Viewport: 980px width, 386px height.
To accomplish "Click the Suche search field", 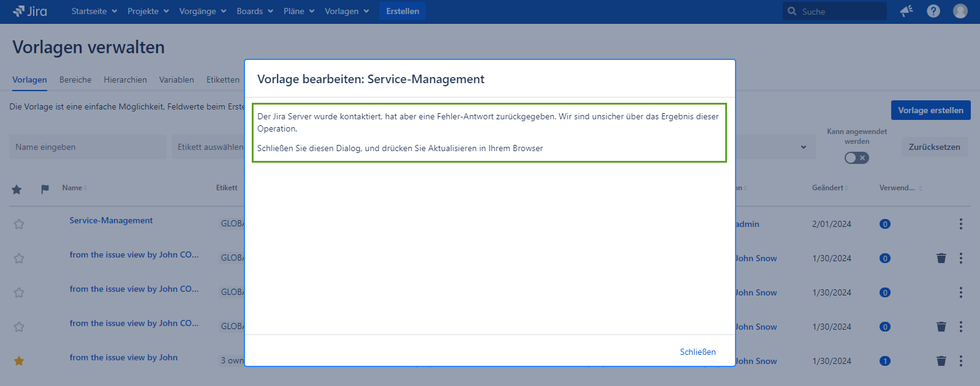I will pos(840,11).
